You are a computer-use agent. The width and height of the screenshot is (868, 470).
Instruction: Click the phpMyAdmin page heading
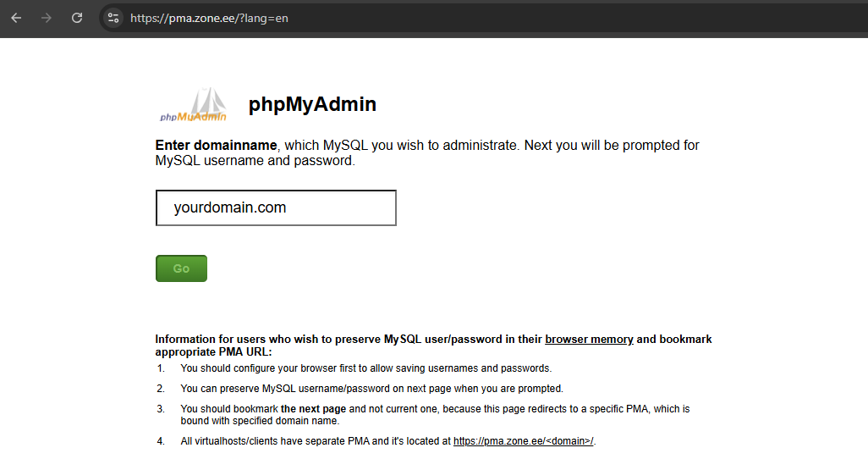point(312,105)
